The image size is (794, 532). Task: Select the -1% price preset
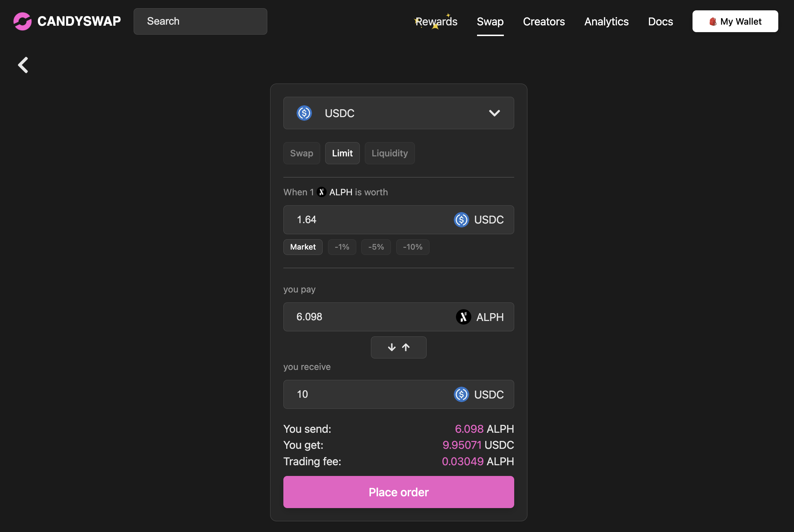coord(342,247)
